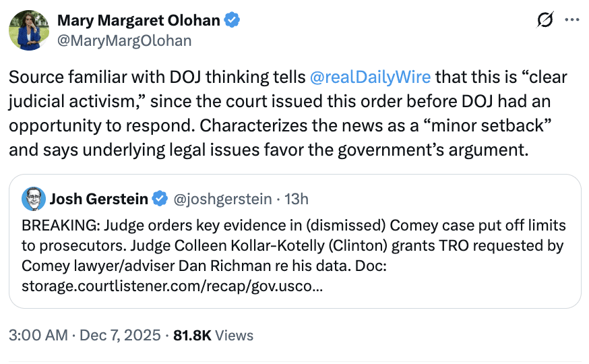589x364 pixels.
Task: Click Josh Gerstein's verified checkmark badge
Action: point(160,199)
